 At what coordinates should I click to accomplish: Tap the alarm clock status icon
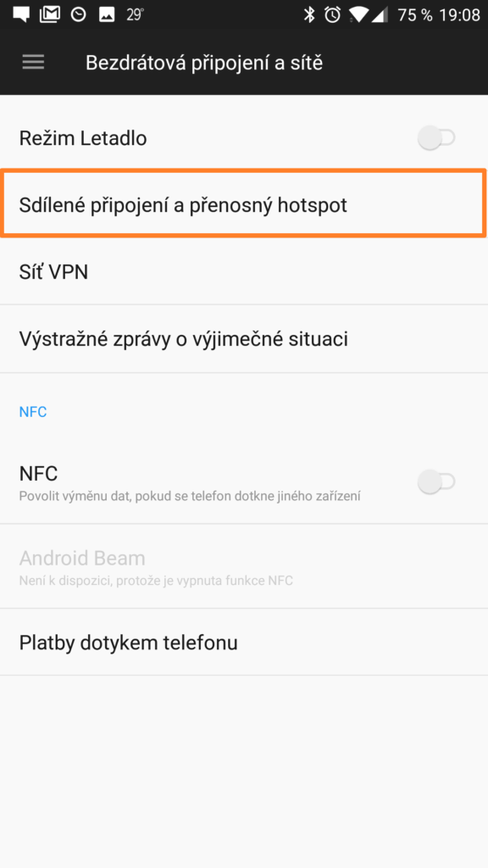[x=332, y=15]
